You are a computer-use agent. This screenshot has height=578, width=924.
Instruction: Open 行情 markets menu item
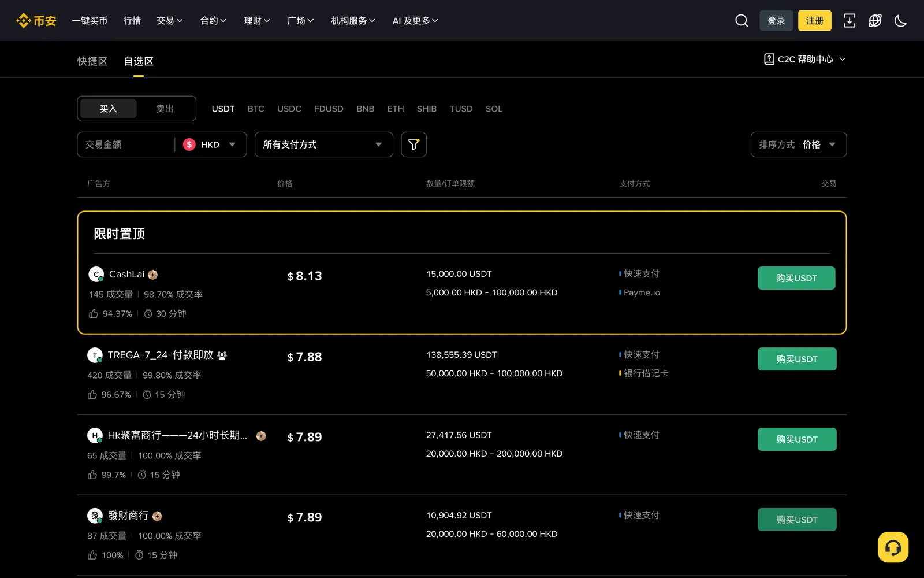132,21
